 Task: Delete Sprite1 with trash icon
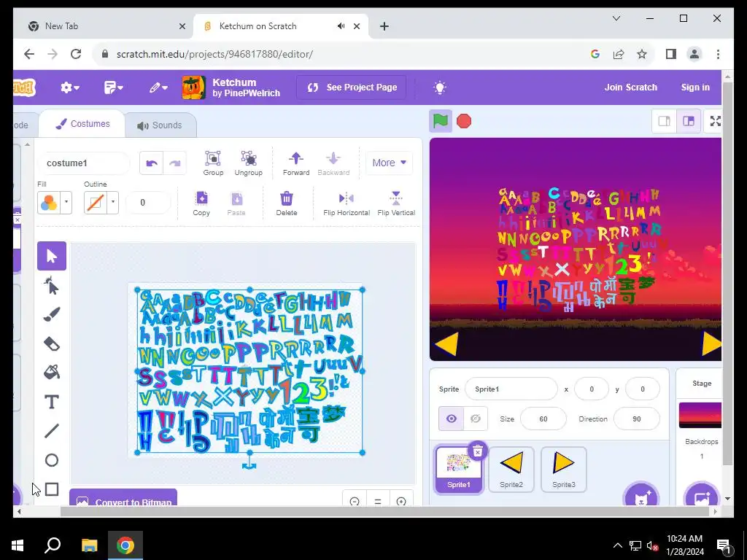[478, 451]
